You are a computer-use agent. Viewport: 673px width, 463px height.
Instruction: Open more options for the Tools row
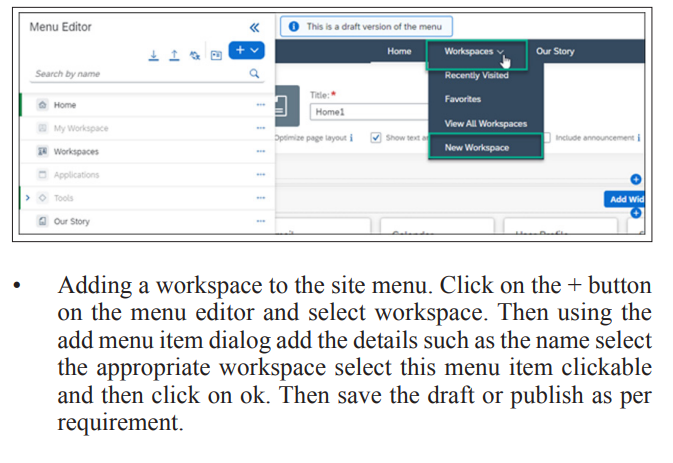click(261, 198)
